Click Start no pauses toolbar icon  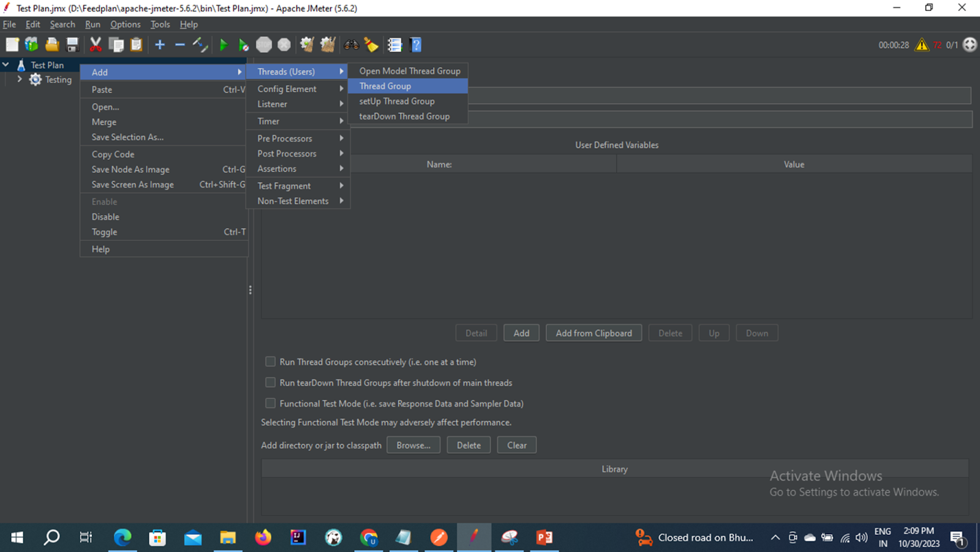244,45
